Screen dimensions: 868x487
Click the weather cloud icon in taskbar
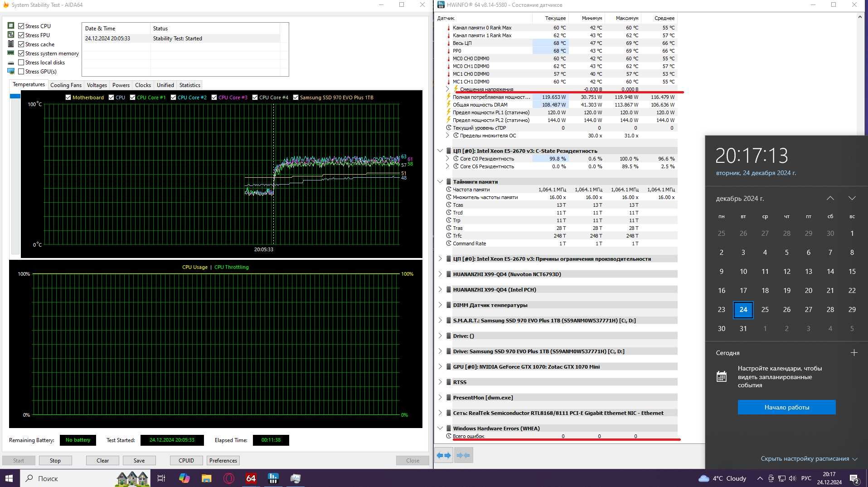tap(704, 478)
